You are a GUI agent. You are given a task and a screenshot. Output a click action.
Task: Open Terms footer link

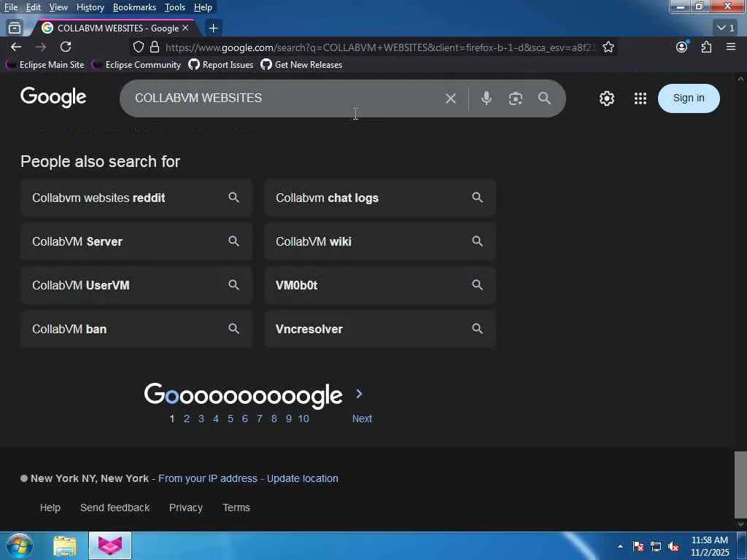[236, 507]
